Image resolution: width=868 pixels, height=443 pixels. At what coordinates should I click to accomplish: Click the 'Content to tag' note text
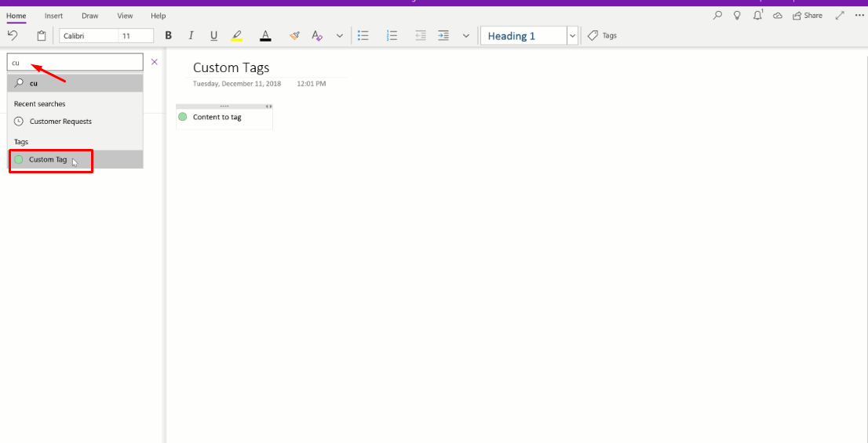point(217,118)
